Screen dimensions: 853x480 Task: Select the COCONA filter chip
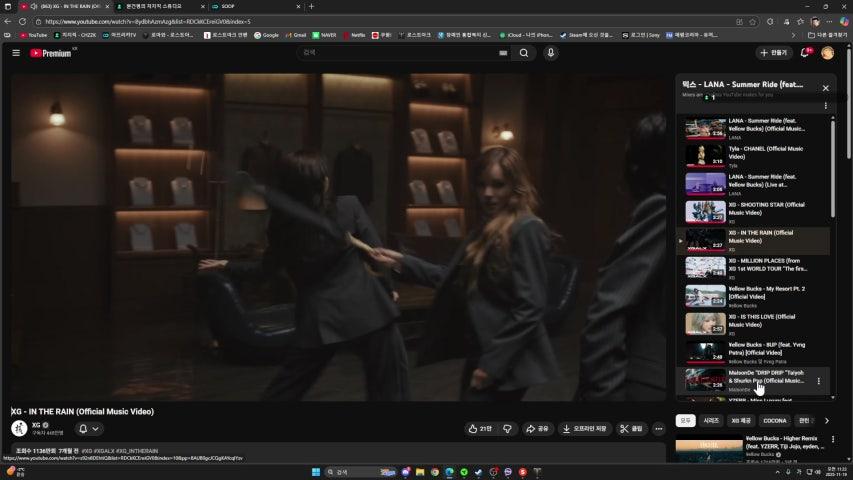(x=774, y=421)
